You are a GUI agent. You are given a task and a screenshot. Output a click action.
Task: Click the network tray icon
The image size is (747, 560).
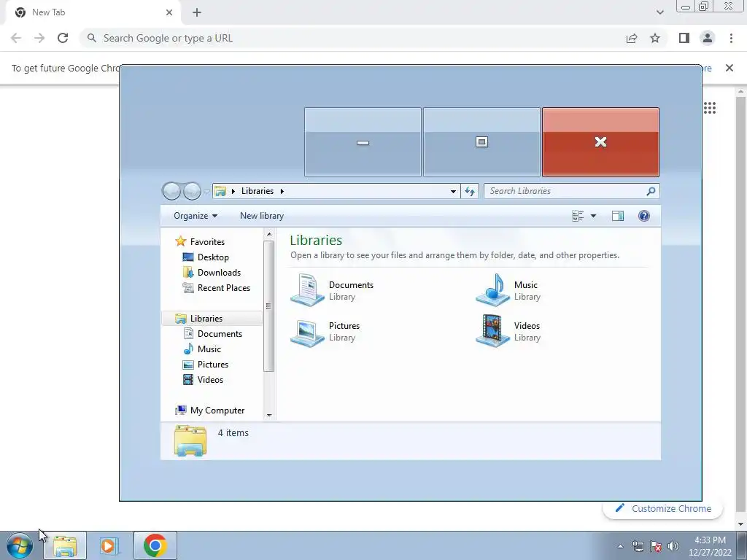pyautogui.click(x=638, y=546)
